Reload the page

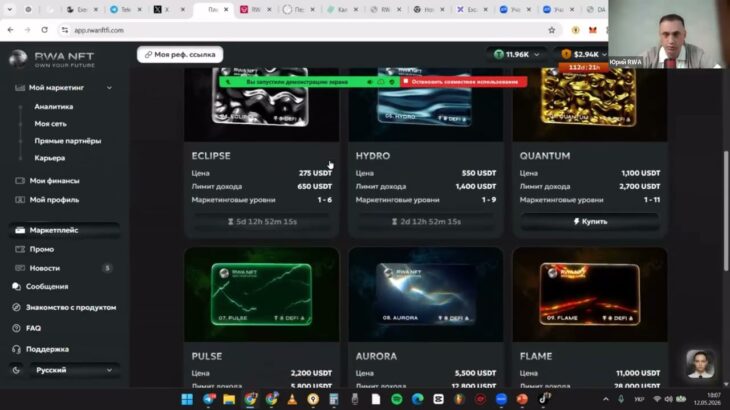coord(44,30)
